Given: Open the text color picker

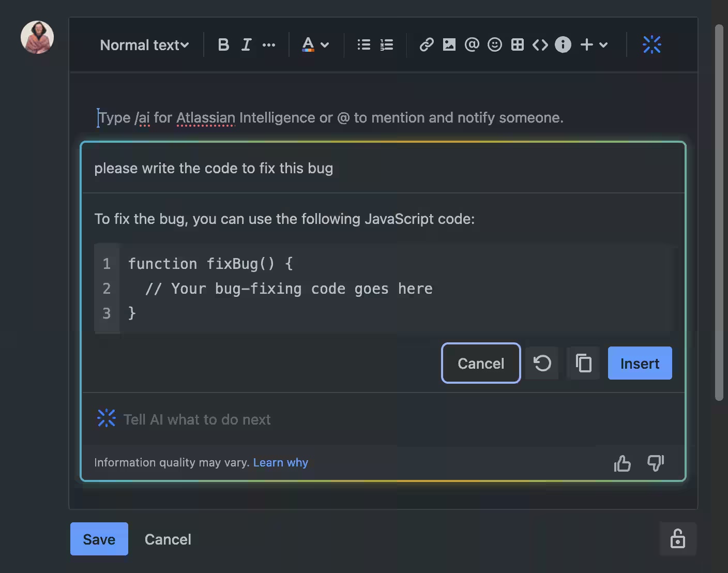Looking at the screenshot, I should coord(308,45).
